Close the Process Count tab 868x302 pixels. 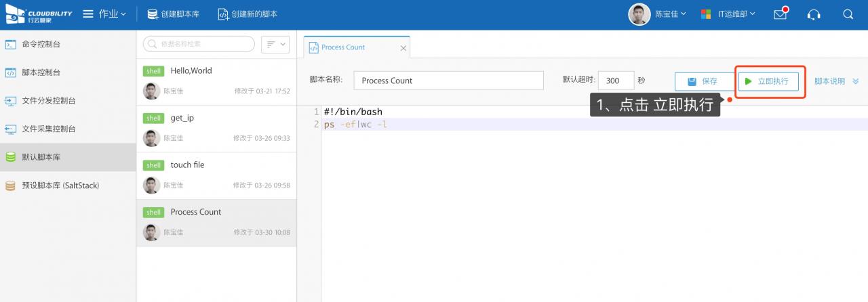pos(403,48)
